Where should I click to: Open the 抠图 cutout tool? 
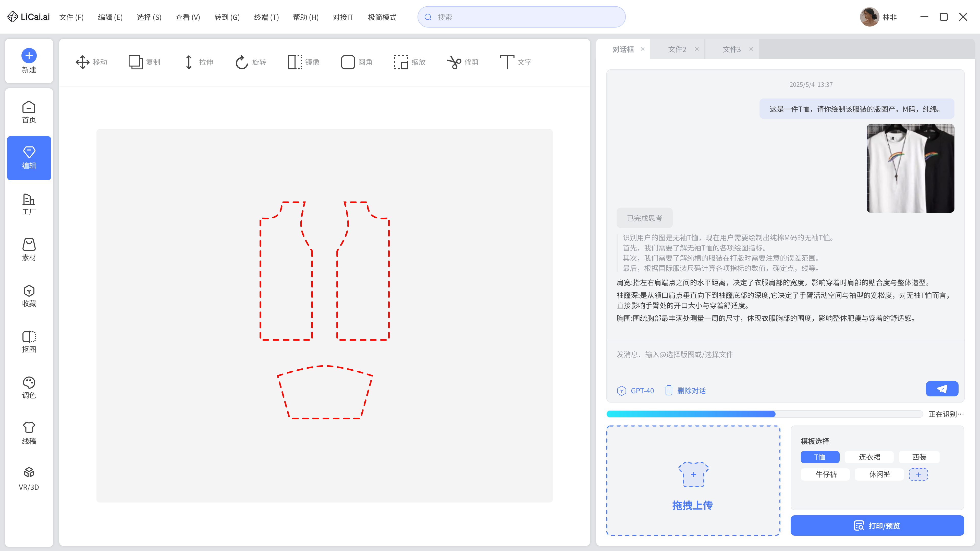pyautogui.click(x=29, y=342)
